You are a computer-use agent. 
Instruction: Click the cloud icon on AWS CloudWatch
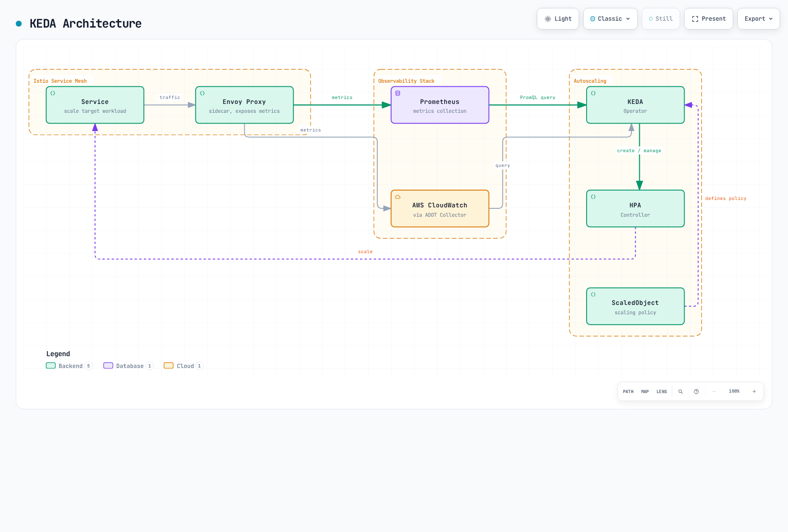[398, 197]
